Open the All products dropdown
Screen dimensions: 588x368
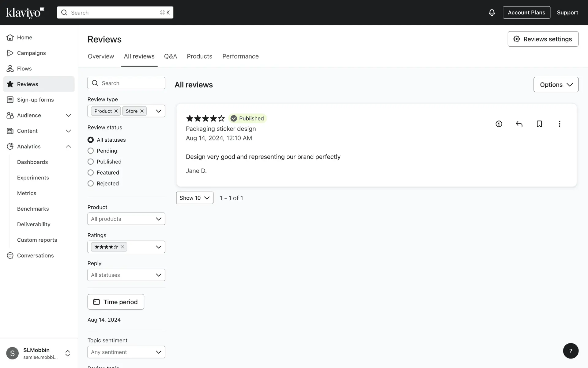point(126,219)
